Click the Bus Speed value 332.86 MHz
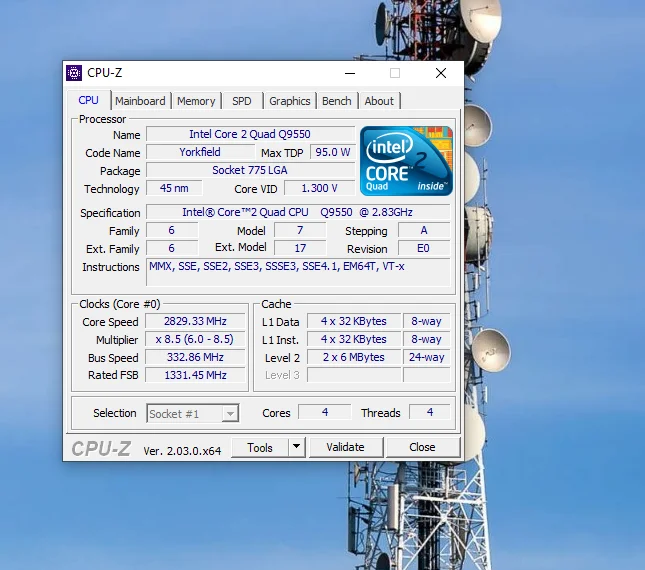 195,357
